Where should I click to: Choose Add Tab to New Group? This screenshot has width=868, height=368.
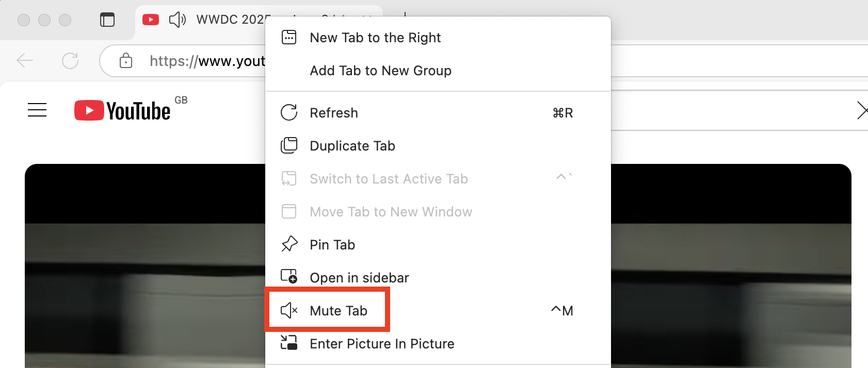380,70
